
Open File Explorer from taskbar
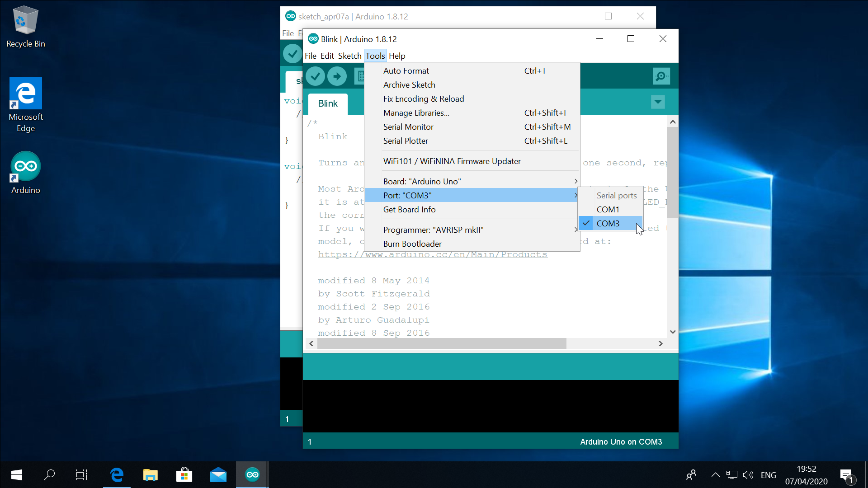point(151,475)
